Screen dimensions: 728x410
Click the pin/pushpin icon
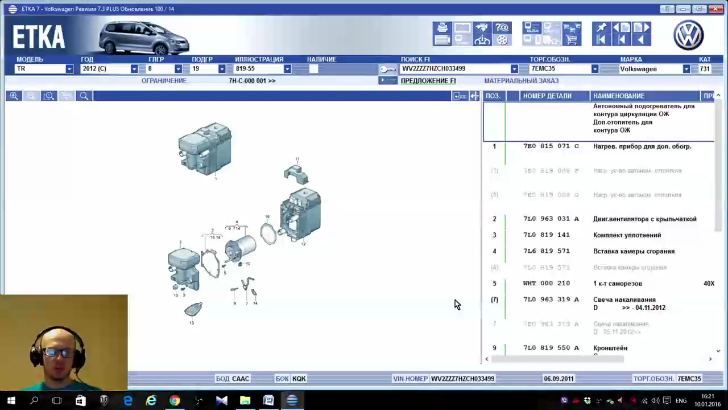(601, 28)
